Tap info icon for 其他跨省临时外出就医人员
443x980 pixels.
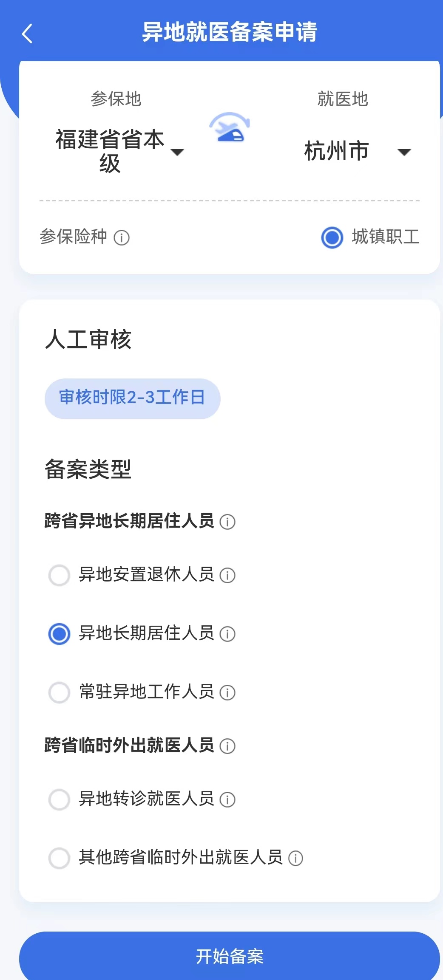(295, 858)
